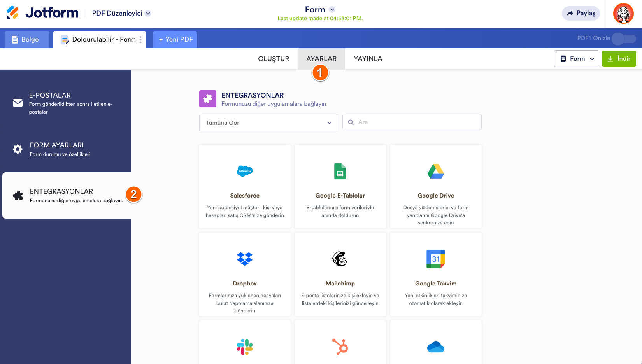The height and width of the screenshot is (364, 642).
Task: Click the Form Ayarları gear icon
Action: click(x=18, y=149)
